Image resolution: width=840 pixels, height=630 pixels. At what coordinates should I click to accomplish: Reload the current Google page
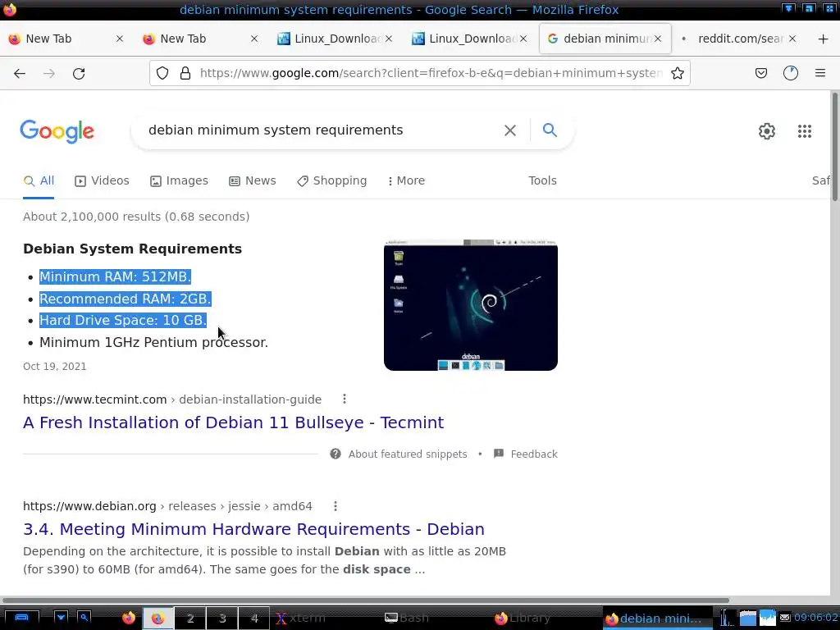[79, 73]
